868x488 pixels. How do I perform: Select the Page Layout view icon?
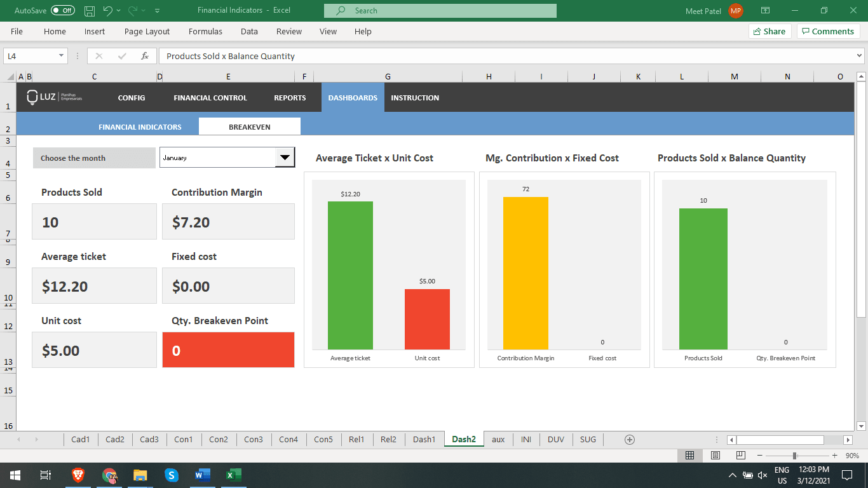pyautogui.click(x=715, y=455)
